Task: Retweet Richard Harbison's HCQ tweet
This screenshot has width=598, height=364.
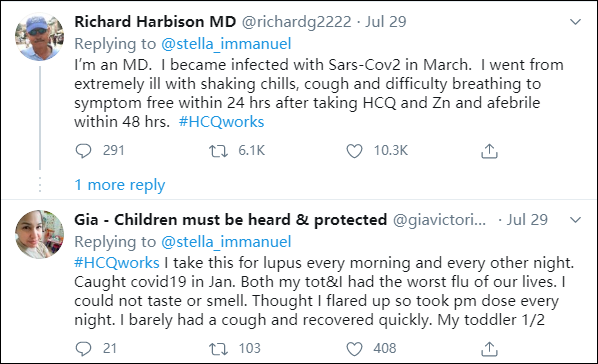Action: pyautogui.click(x=218, y=151)
